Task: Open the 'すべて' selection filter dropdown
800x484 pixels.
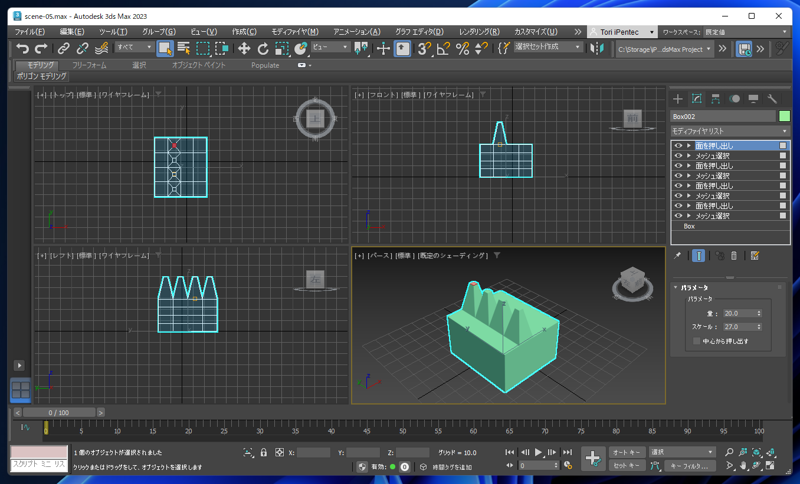Action: (134, 47)
